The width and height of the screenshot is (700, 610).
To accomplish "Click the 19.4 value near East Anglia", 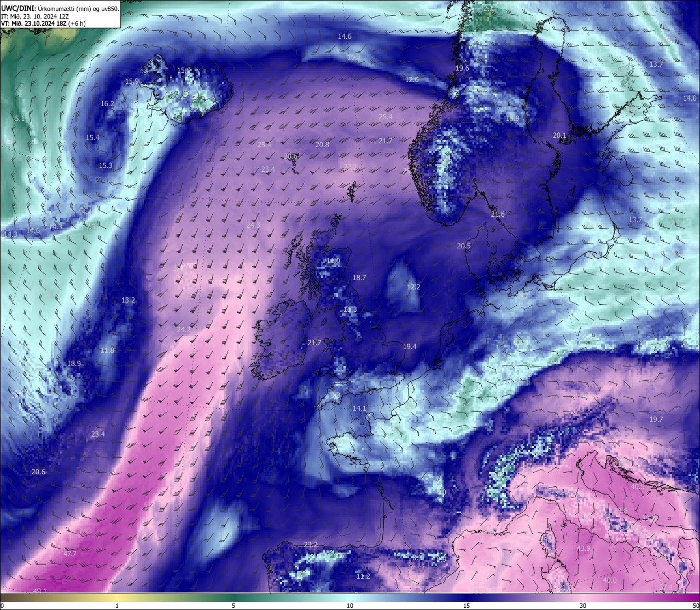I will tap(410, 346).
